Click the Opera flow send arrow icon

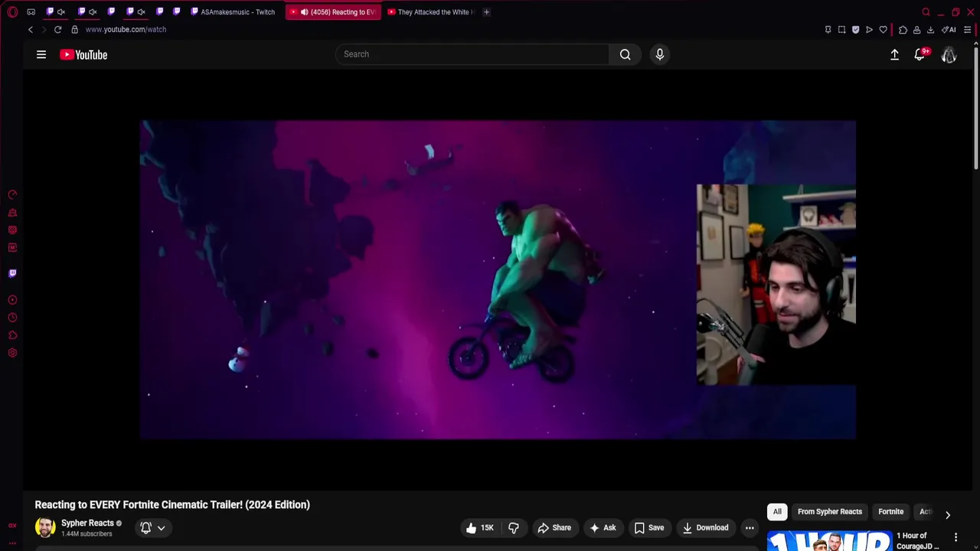[869, 30]
